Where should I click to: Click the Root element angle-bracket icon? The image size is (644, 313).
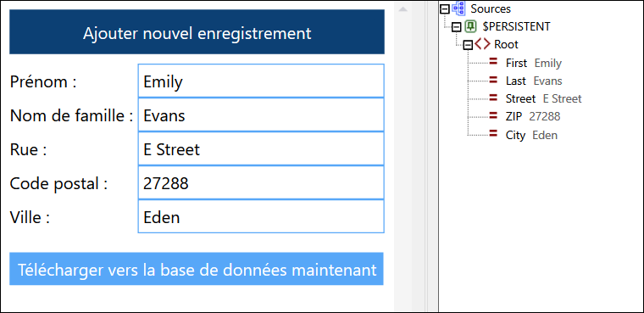(482, 44)
